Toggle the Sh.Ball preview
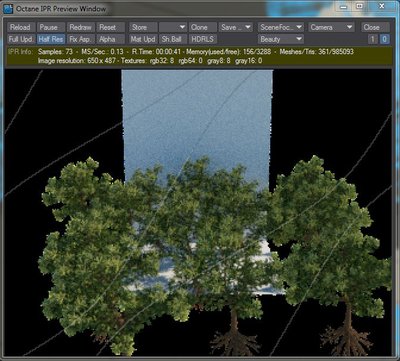This screenshot has height=361, width=400. pos(173,39)
